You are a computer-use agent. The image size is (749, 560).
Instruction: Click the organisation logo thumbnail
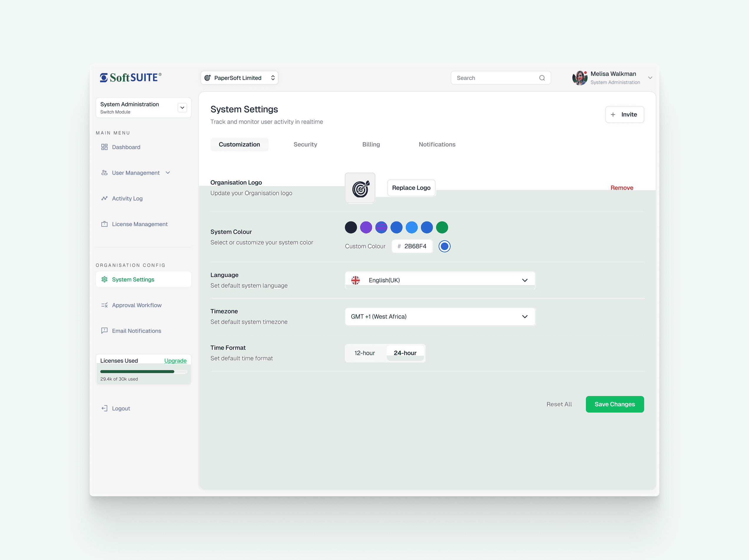coord(360,188)
